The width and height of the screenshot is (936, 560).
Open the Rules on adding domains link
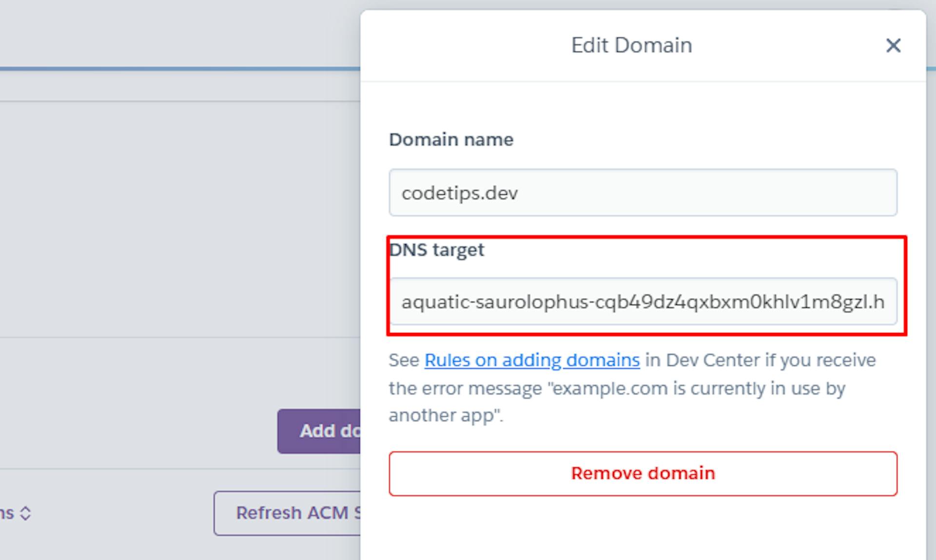click(x=532, y=360)
